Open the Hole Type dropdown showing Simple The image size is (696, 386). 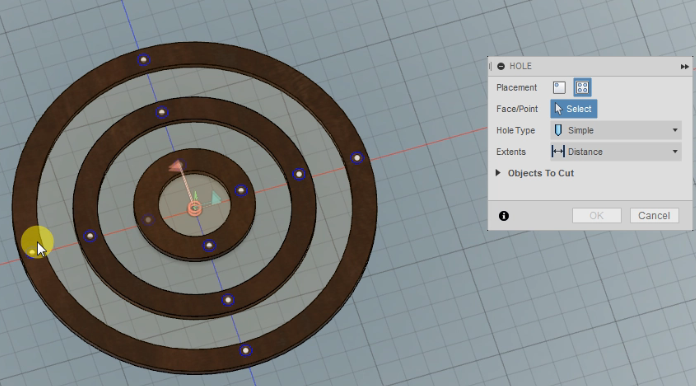click(x=616, y=130)
